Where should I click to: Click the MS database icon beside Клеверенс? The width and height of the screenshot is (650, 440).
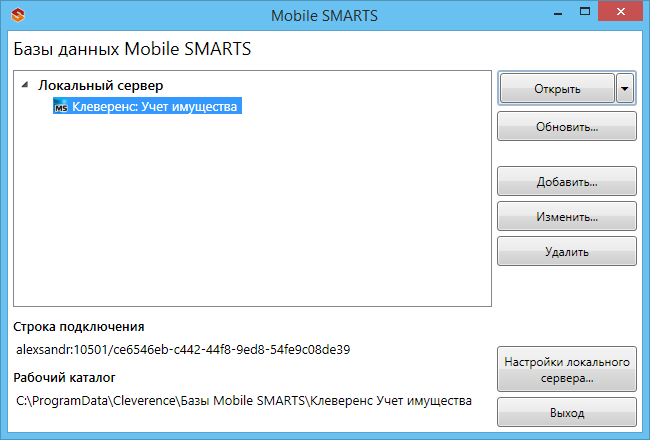[x=61, y=107]
